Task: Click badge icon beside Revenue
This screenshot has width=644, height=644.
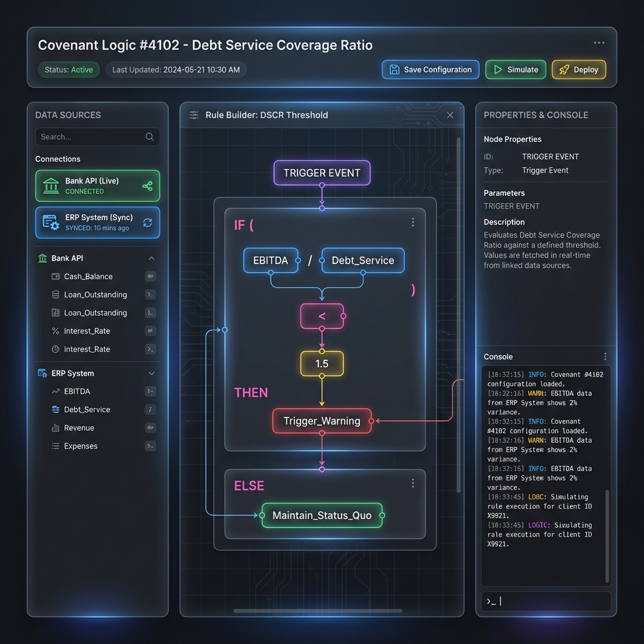Action: pos(150,428)
